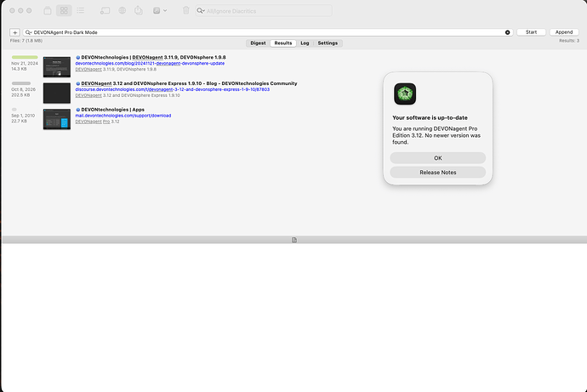Click the 202.5 KB size text

tap(20, 95)
